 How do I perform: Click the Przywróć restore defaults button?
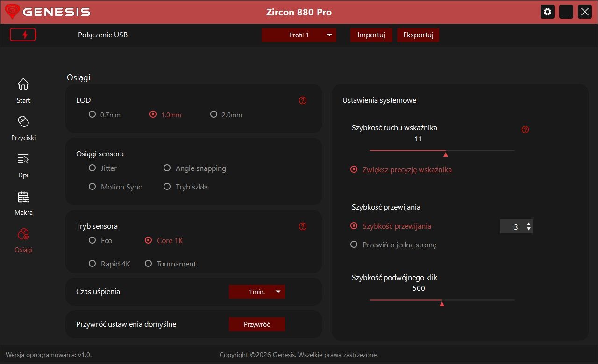[257, 324]
